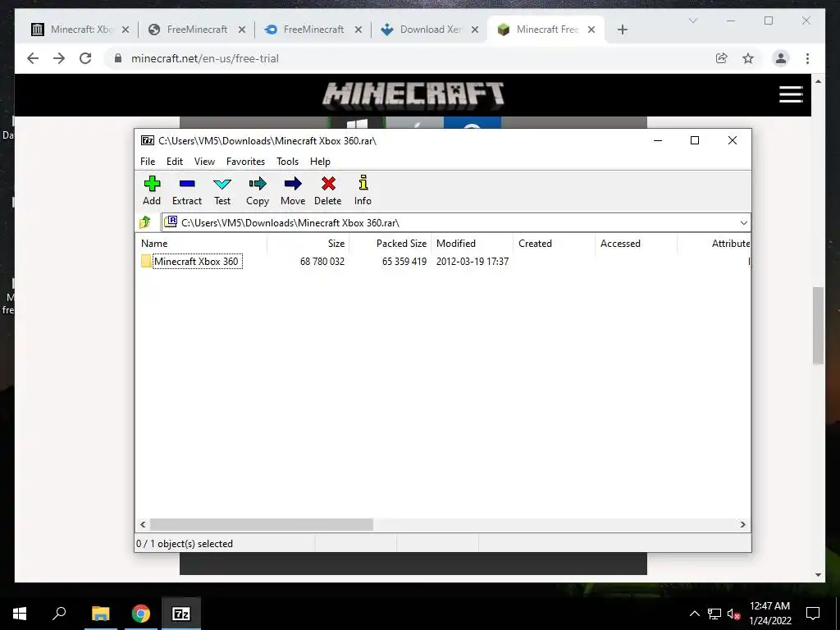Image resolution: width=840 pixels, height=630 pixels.
Task: Click the Chrome page vertical scrollbar thumb
Action: [818, 326]
